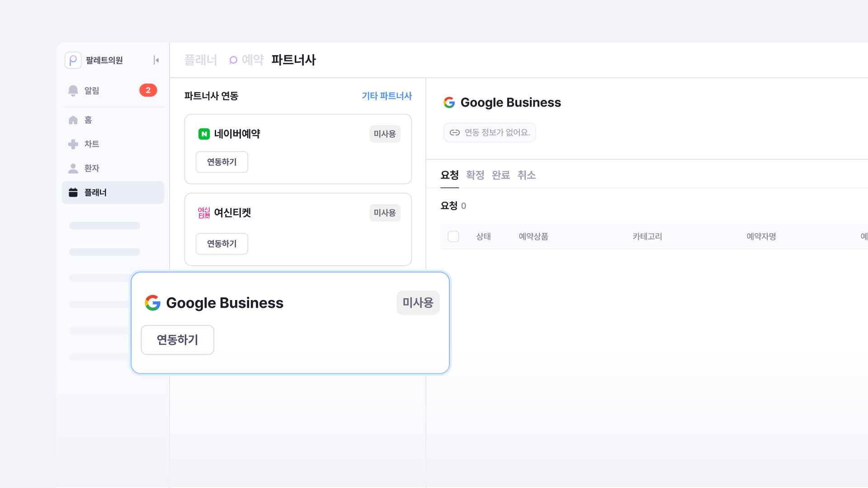Click the 팔레트의원 clinic name

tap(104, 60)
